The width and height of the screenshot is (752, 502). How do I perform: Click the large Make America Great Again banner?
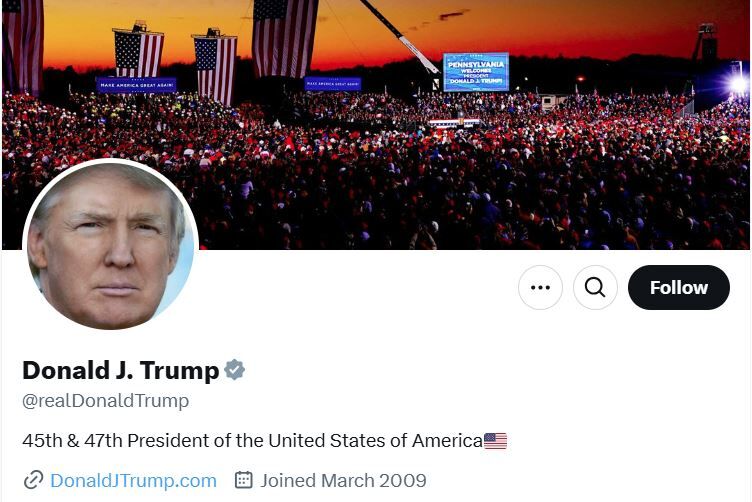point(136,85)
